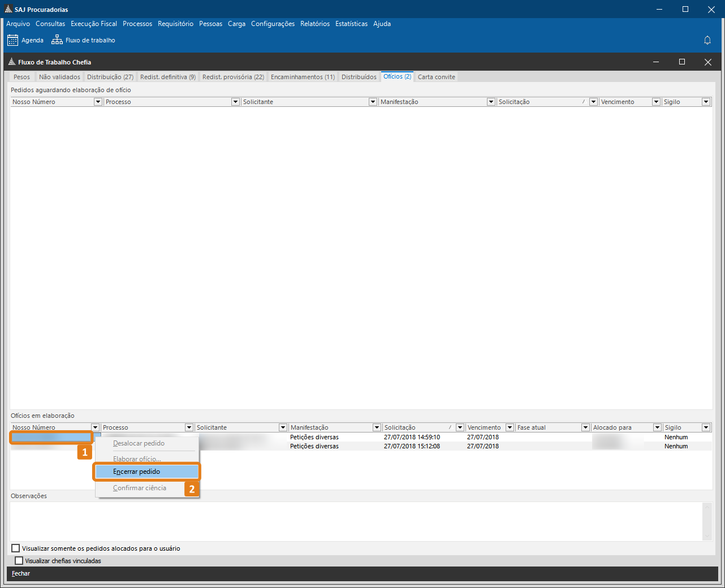Click the SAJ Procuradorias app logo
Screen dimensions: 725x588
8,9
